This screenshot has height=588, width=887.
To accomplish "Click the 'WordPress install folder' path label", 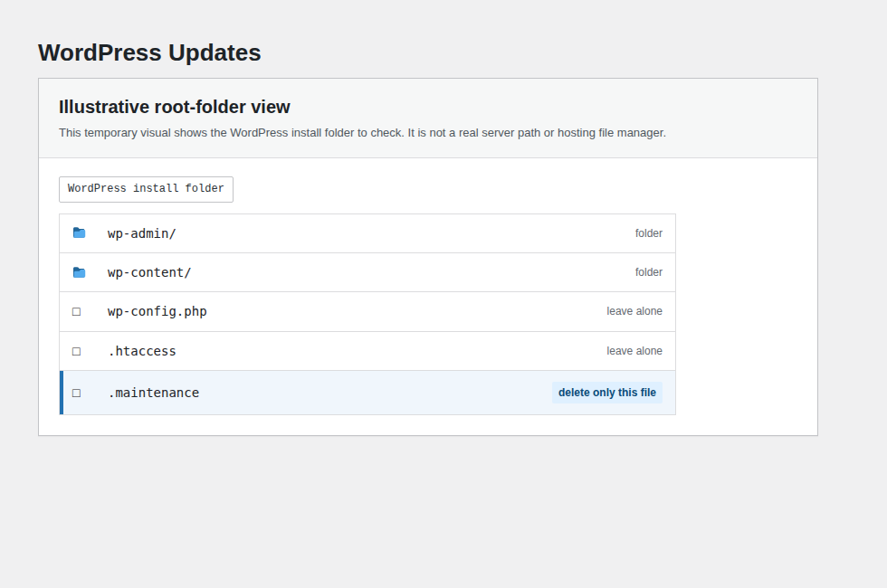I will [146, 189].
